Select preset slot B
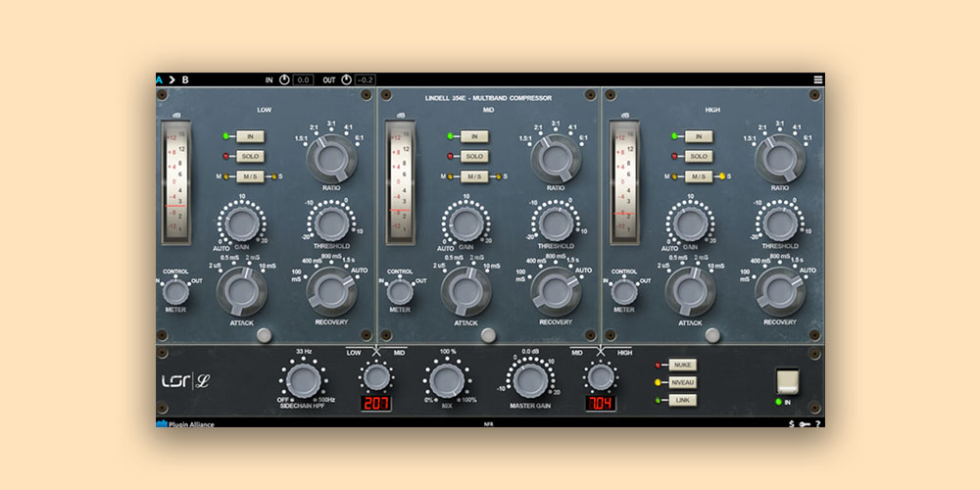This screenshot has height=490, width=980. coord(185,79)
